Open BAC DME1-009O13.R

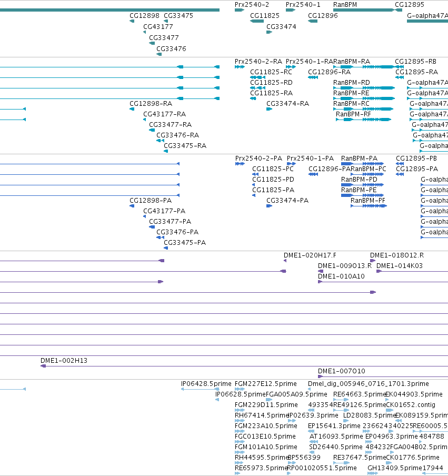344,266
